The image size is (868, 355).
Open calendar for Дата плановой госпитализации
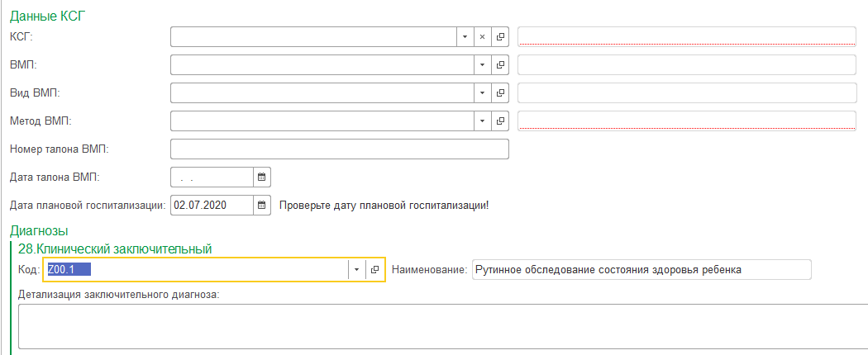(x=261, y=205)
